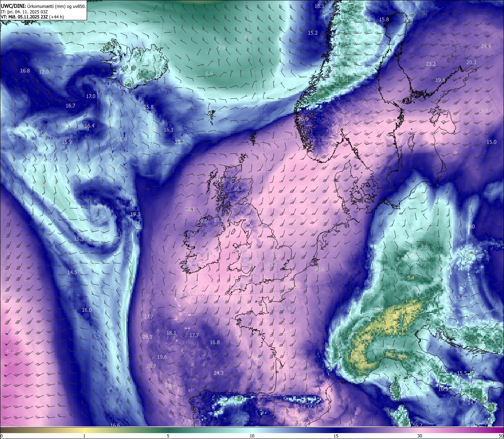This screenshot has height=439, width=504.
Task: Click the 6.6 value east of Iceland
Action: coord(209,74)
